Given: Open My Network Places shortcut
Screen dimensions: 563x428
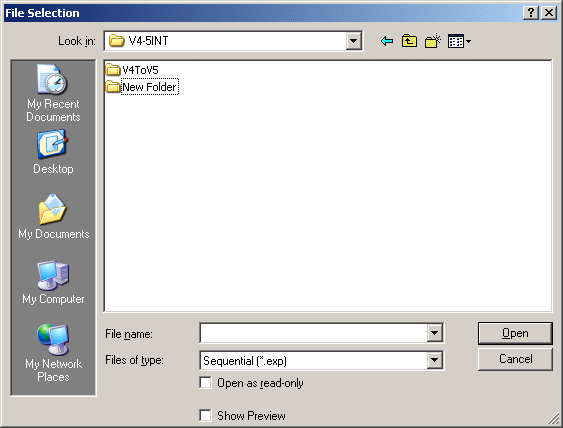Looking at the screenshot, I should (53, 353).
